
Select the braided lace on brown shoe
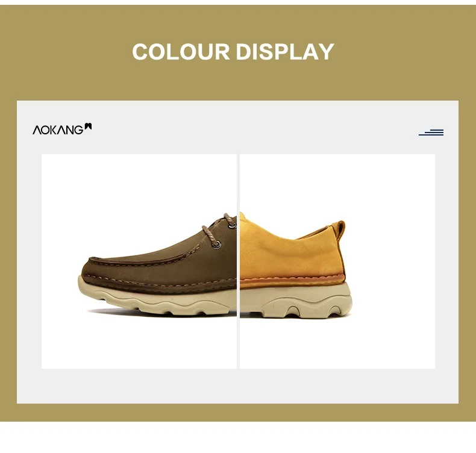(x=217, y=230)
